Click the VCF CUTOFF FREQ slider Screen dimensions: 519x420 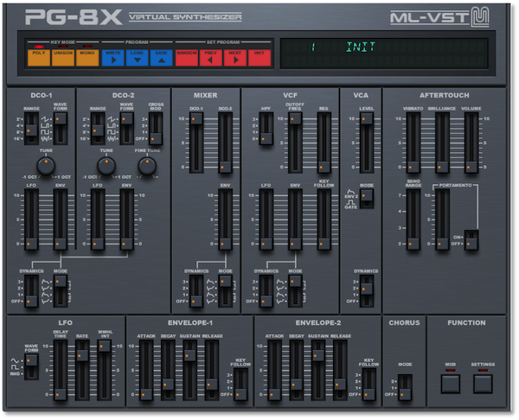295,143
